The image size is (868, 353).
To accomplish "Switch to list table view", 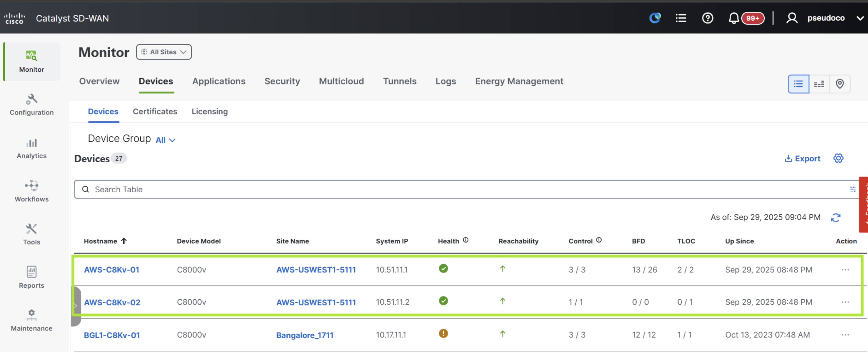I will click(x=798, y=84).
